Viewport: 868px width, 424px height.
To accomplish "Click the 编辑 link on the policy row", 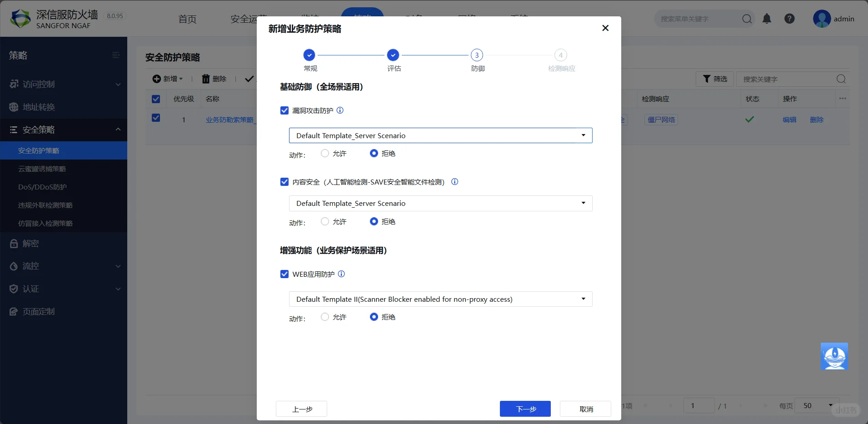I will click(790, 120).
